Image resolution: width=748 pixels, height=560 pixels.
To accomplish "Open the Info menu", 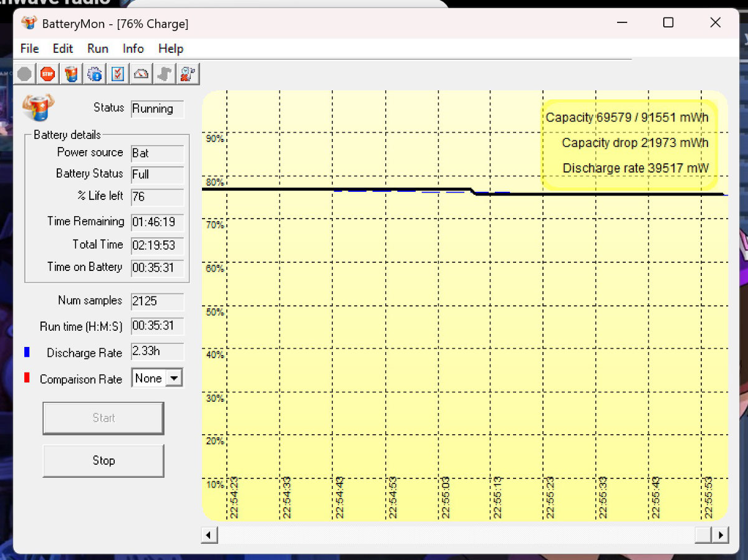I will [133, 49].
